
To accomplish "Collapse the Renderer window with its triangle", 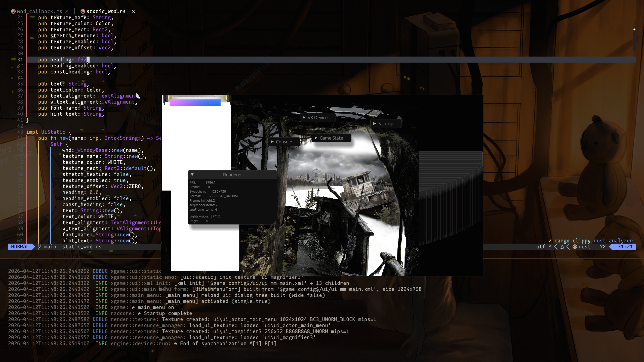I will (192, 174).
